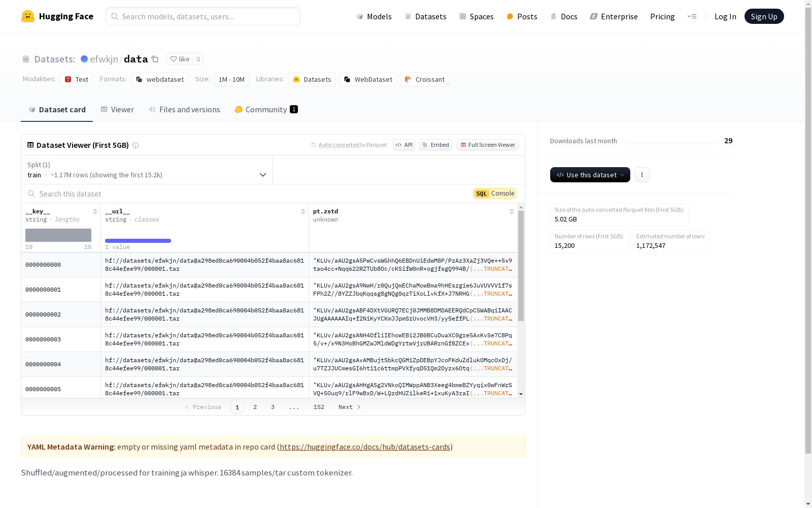Click the Previous page button

point(203,407)
